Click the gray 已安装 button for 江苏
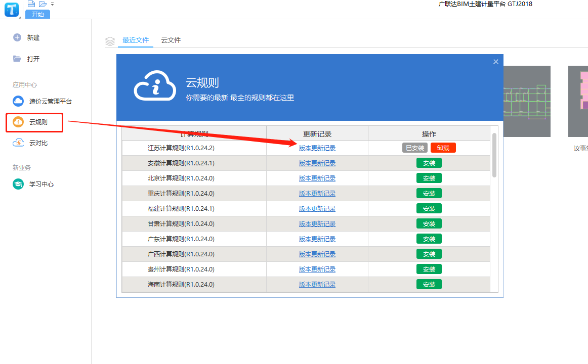 click(415, 148)
